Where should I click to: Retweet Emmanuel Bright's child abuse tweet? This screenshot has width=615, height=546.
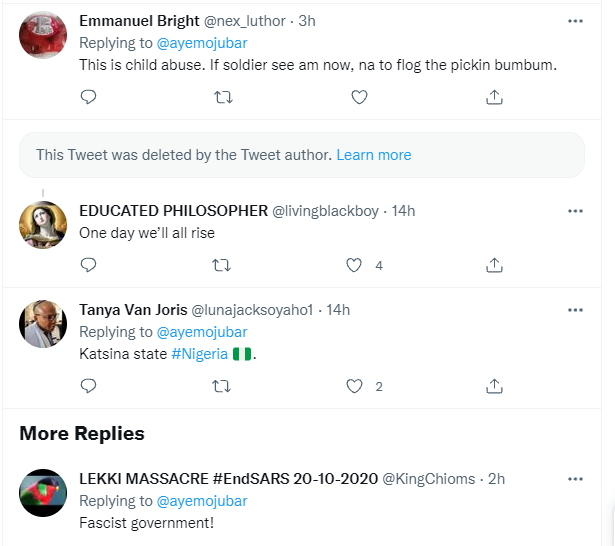click(x=224, y=97)
